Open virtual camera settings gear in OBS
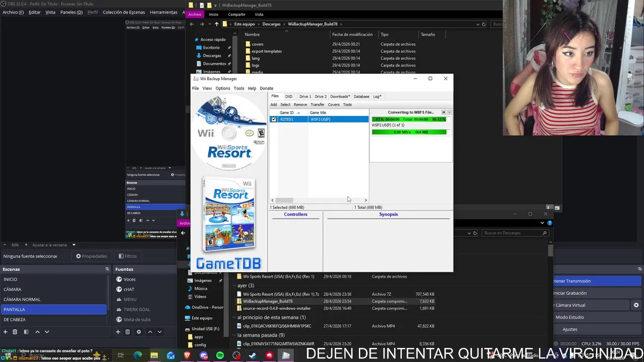The width and height of the screenshot is (644, 362). point(636,305)
